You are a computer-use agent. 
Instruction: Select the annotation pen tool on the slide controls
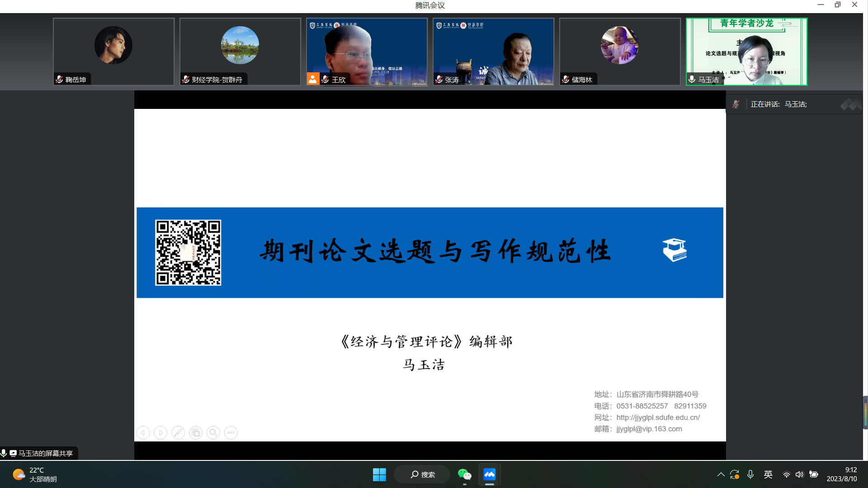(178, 432)
